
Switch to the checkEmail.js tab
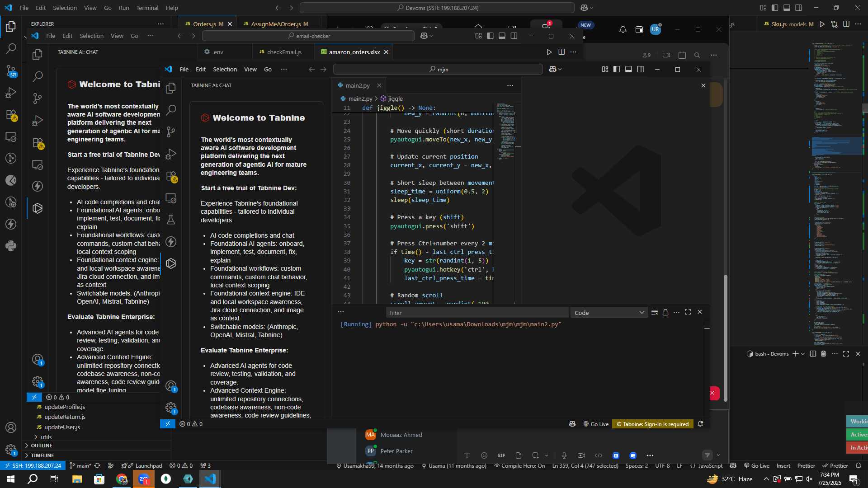click(x=283, y=52)
